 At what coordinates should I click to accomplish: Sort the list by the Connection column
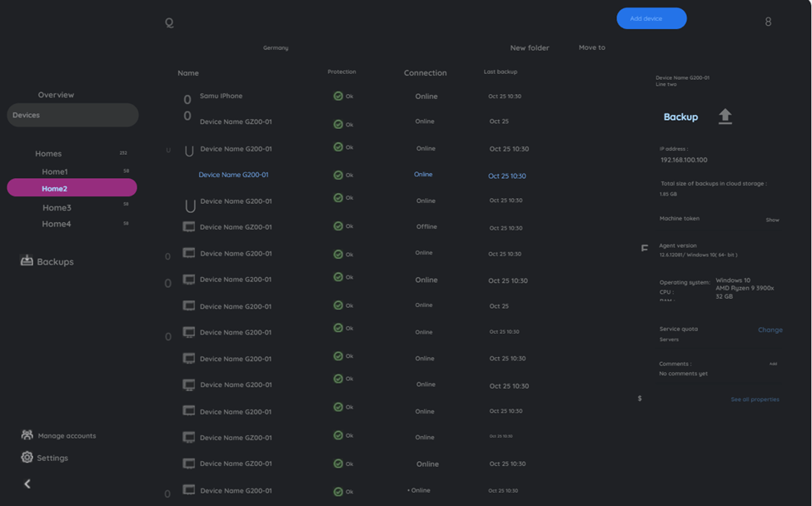pos(425,73)
